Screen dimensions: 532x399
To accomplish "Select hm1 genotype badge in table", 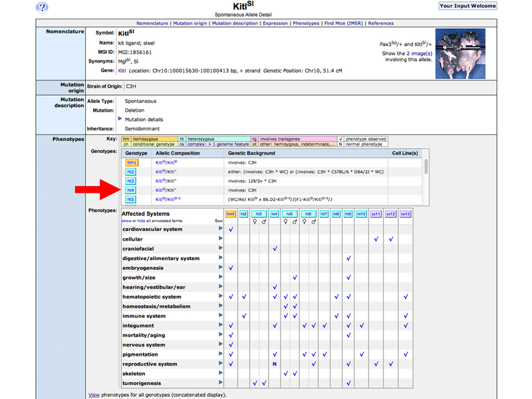I will [x=131, y=162].
